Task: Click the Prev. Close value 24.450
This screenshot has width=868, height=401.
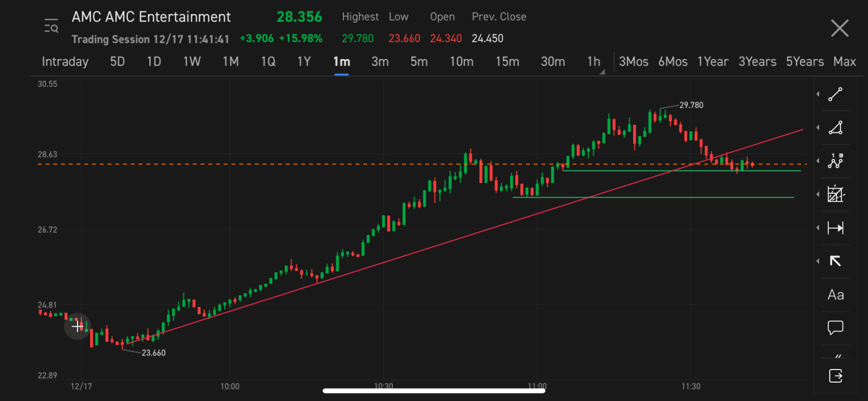Action: click(488, 39)
